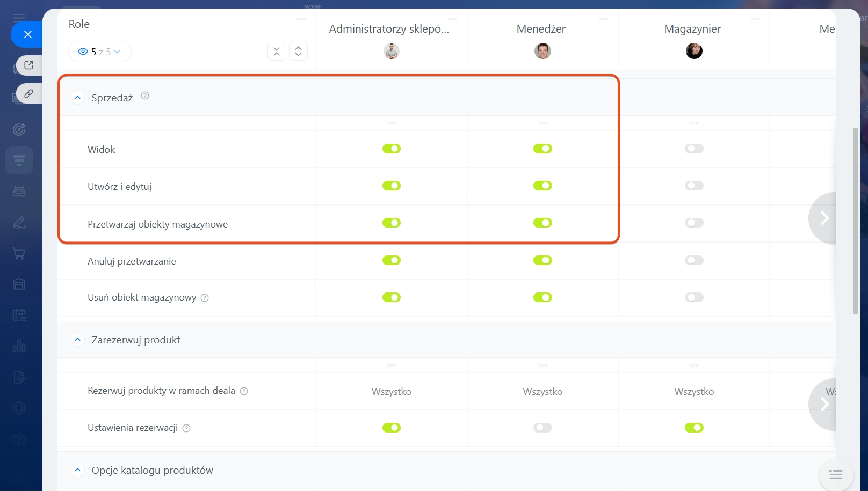Collapse the Opcje katalogu produktów section
The image size is (868, 491).
tap(77, 470)
